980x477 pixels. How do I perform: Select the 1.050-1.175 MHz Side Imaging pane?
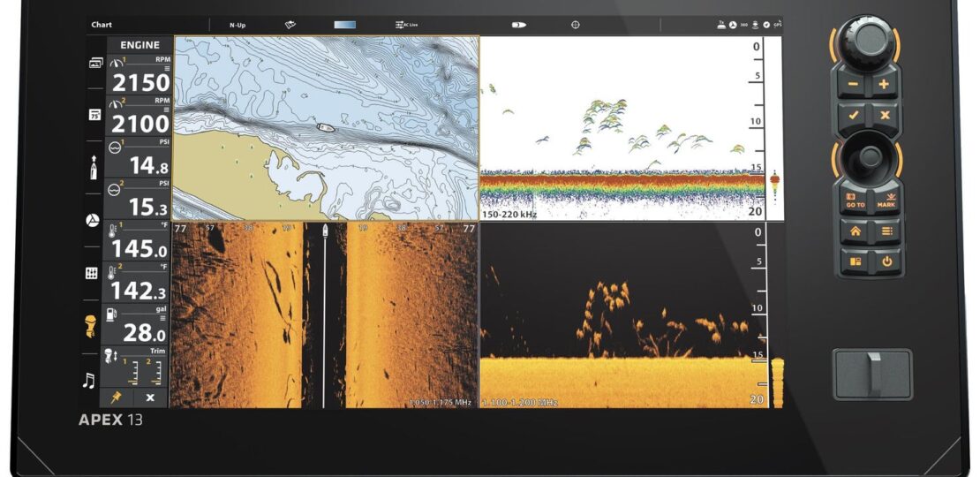click(x=324, y=315)
